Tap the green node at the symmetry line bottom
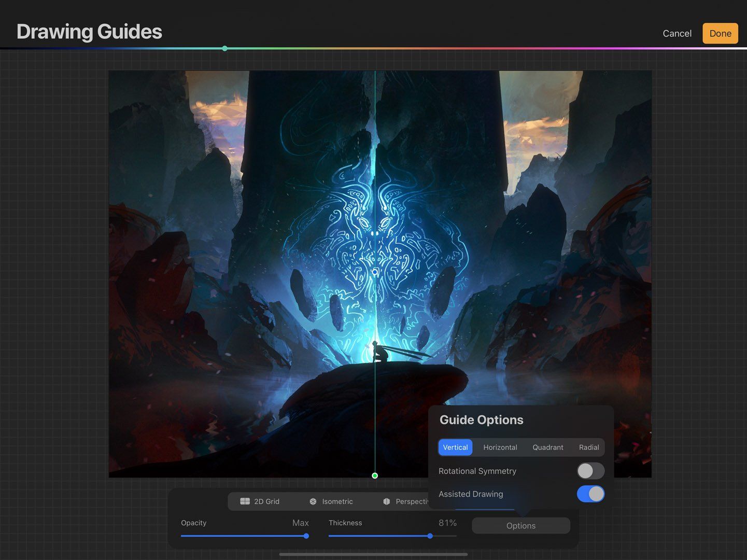 coord(375,475)
